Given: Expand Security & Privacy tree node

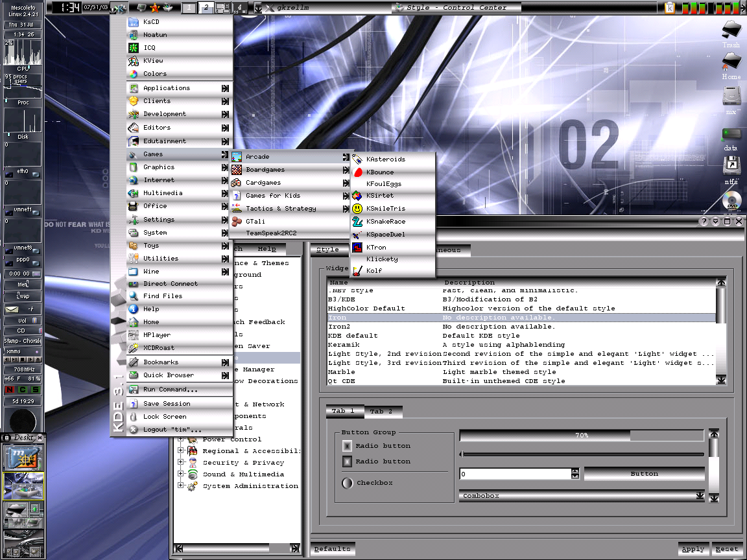Looking at the screenshot, I should tap(180, 462).
